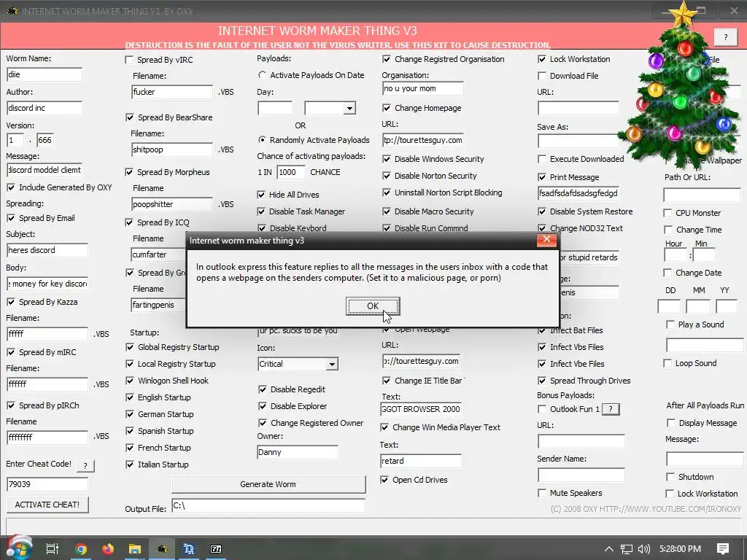Click the email Subject field
The image size is (747, 560).
47,250
